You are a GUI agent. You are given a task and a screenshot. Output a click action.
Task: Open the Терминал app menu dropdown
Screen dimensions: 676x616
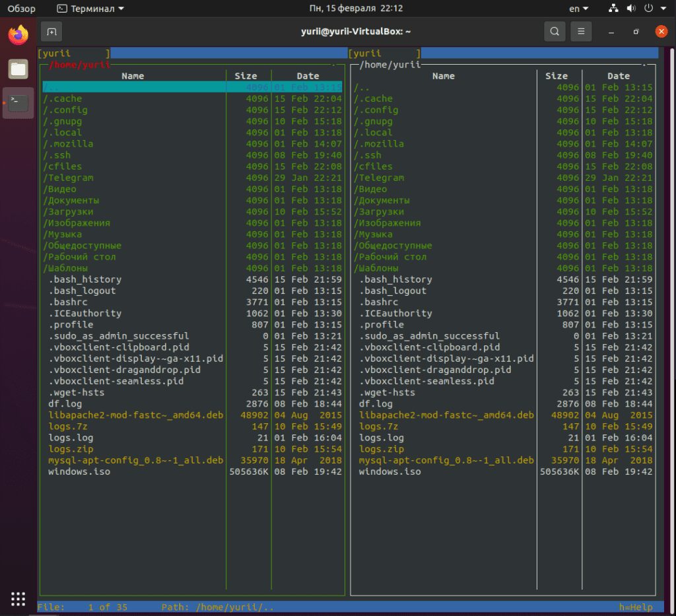click(90, 9)
